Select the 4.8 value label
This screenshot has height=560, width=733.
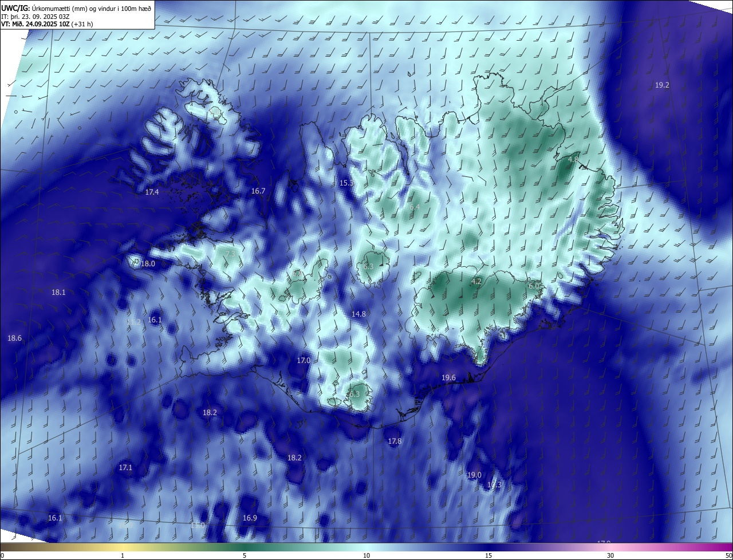573,160
